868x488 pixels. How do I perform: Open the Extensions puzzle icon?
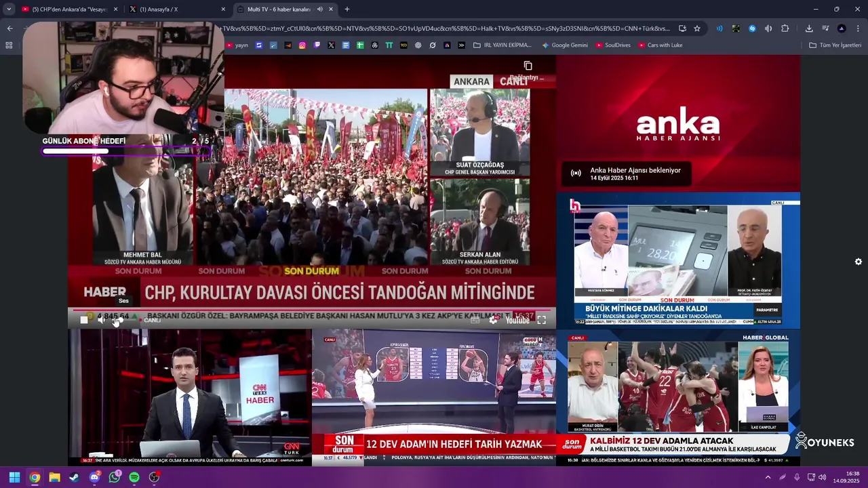pyautogui.click(x=785, y=28)
